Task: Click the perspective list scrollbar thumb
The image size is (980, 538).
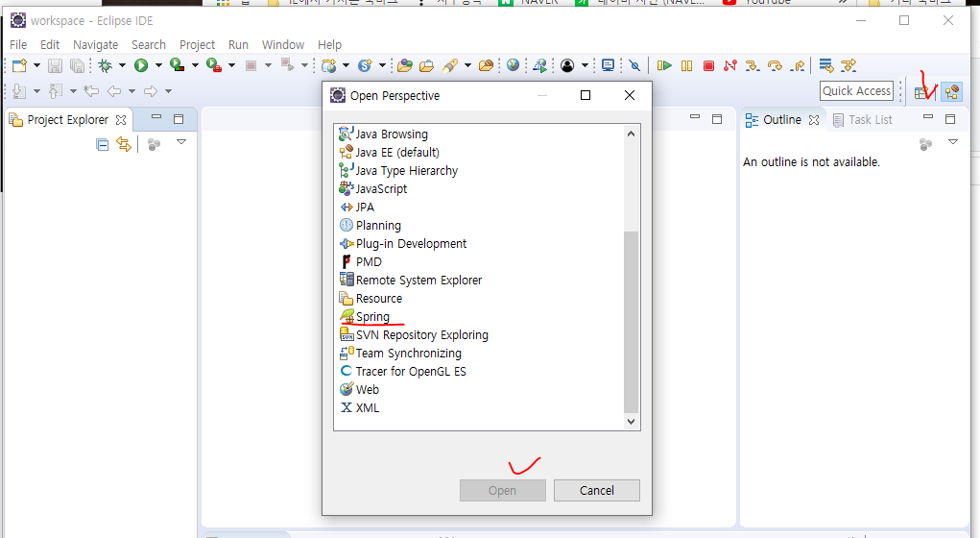Action: (632, 322)
